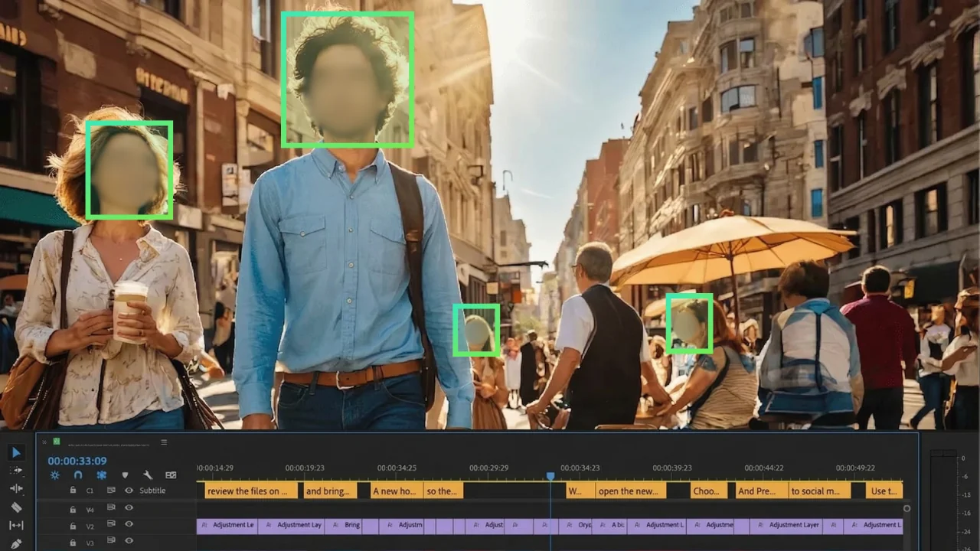Close the sequence tab with the X
This screenshot has width=980, height=551.
click(44, 442)
